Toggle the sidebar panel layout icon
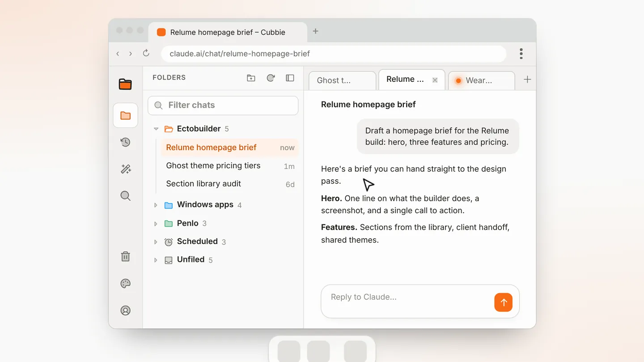644x362 pixels. click(x=290, y=78)
